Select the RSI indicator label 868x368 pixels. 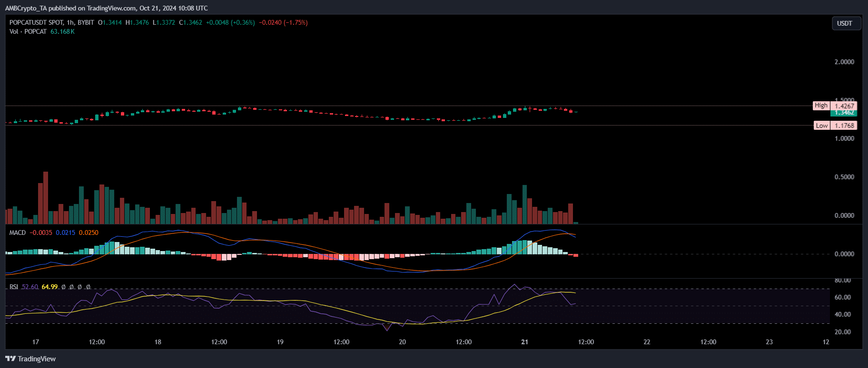tap(14, 287)
